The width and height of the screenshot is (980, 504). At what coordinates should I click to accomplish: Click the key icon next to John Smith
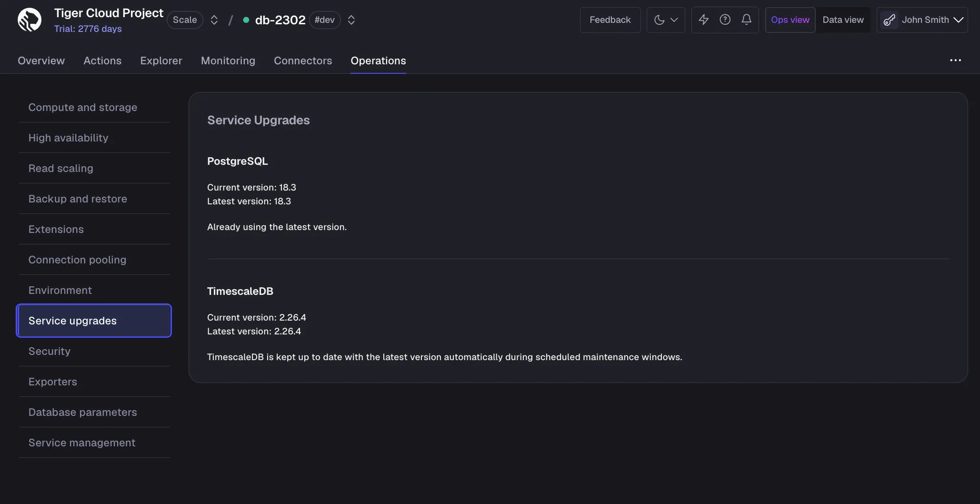pos(889,20)
